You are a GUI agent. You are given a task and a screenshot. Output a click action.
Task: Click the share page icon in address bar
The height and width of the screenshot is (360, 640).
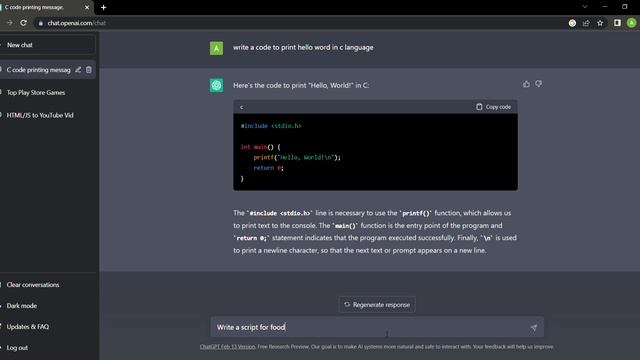tap(586, 23)
